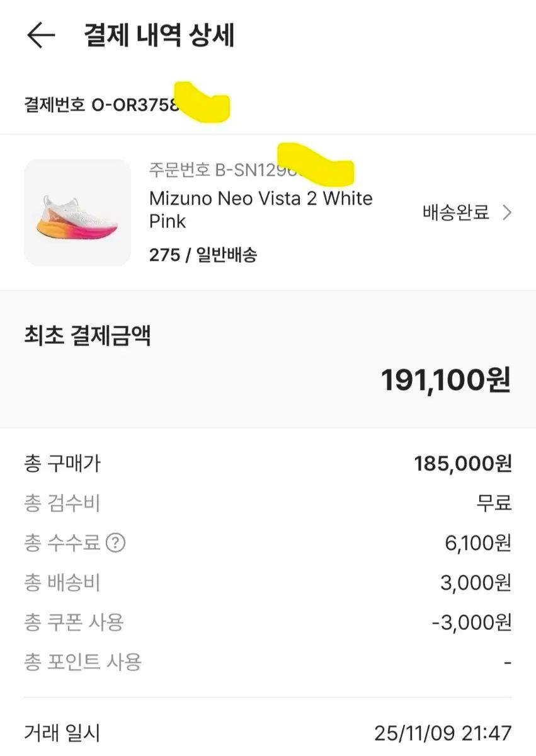Tap the back arrow icon

coord(41,35)
